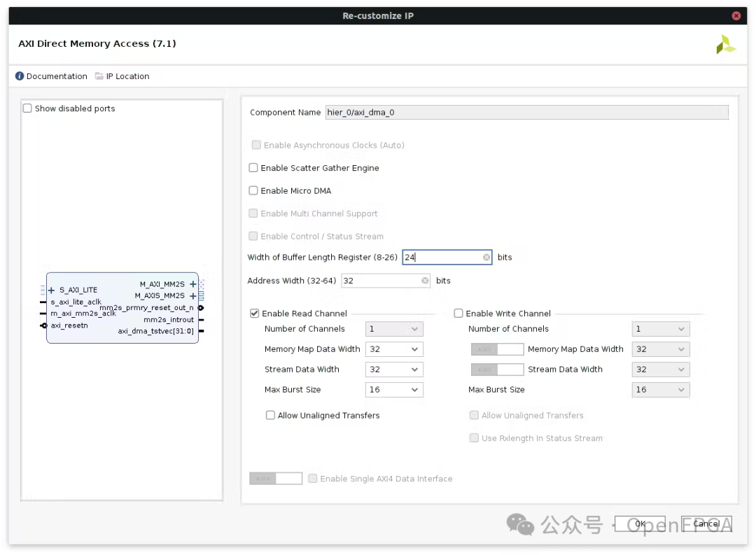Clear the Buffer Length Register width field

(486, 258)
